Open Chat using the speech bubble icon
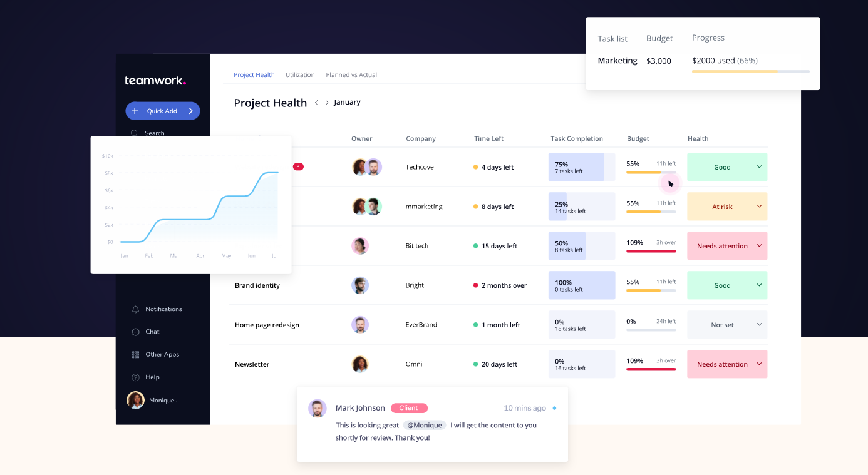 point(135,332)
